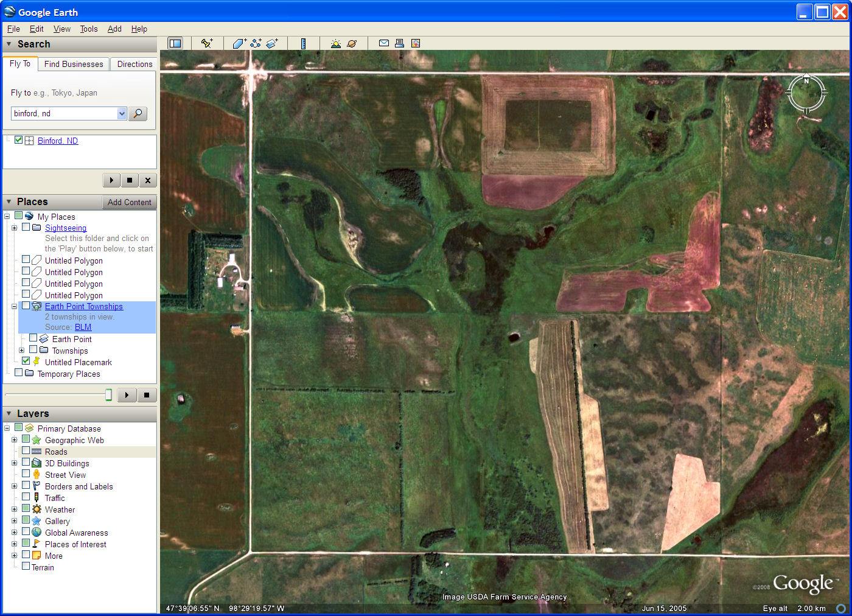The image size is (852, 616).
Task: Open View in Google Maps icon
Action: click(x=416, y=43)
